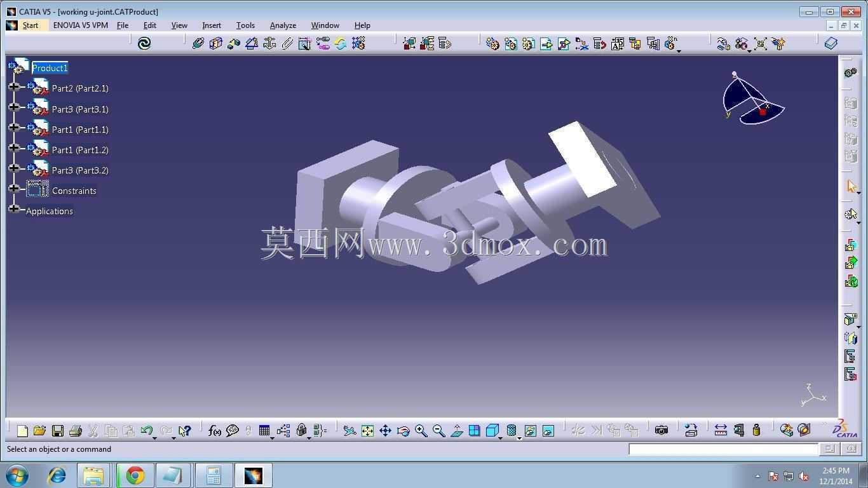Click the Open folder icon in toolbar
This screenshot has width=868, height=488.
click(x=39, y=431)
